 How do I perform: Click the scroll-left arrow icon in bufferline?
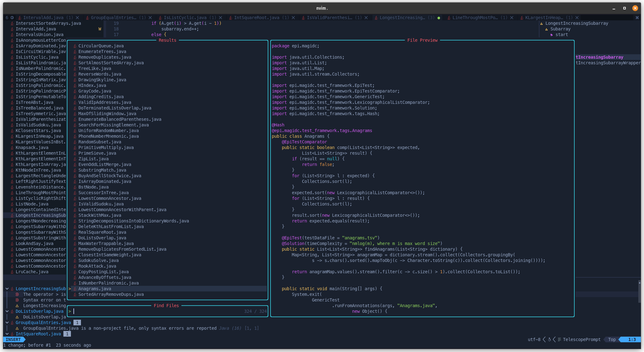[12, 18]
